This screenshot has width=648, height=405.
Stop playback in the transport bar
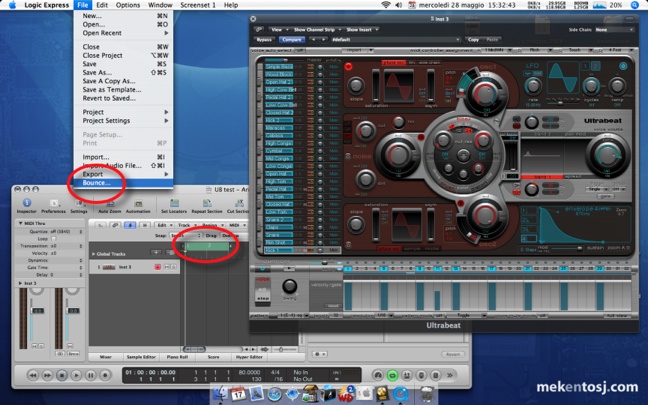coord(62,375)
